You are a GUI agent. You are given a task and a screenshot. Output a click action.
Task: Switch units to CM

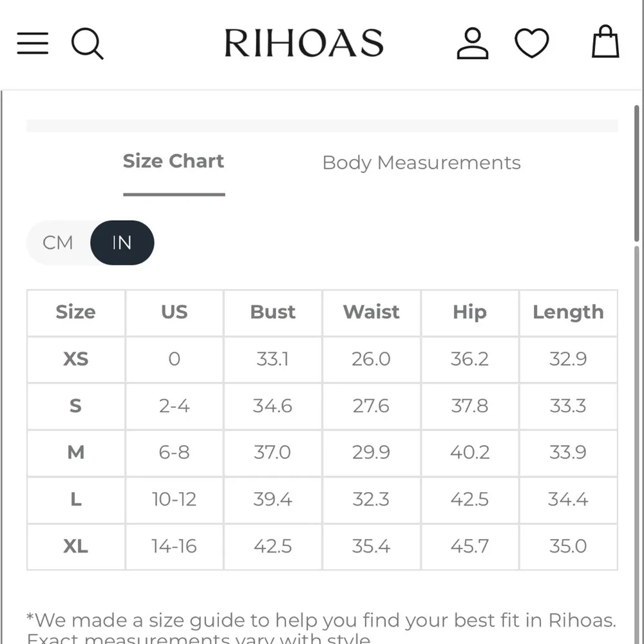(x=59, y=243)
